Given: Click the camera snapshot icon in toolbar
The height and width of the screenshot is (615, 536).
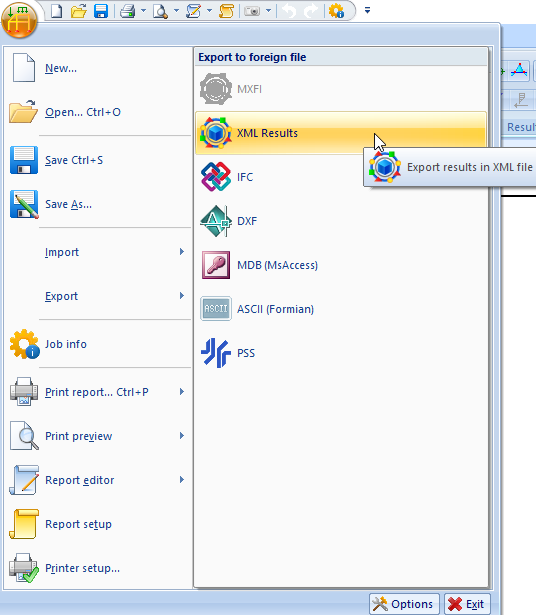Looking at the screenshot, I should tap(252, 11).
